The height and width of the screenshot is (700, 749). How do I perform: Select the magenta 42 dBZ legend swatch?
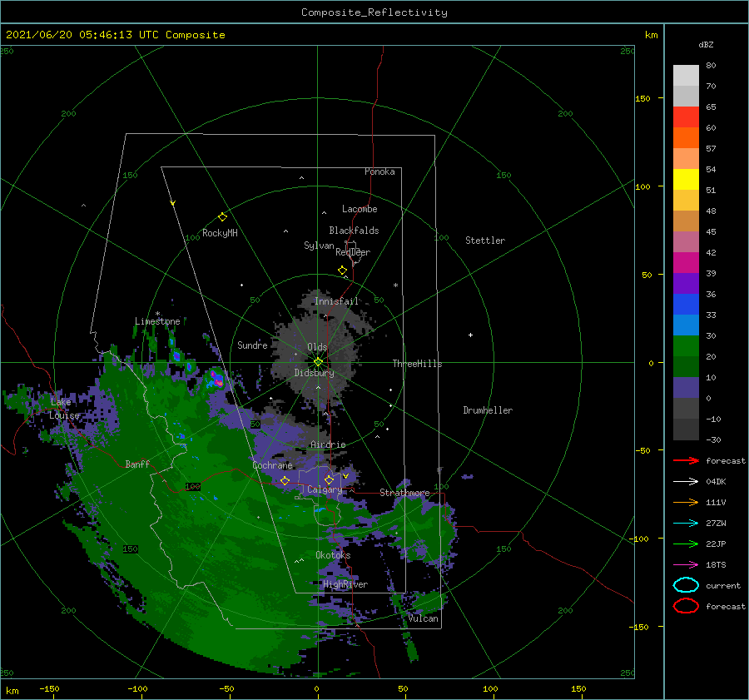pos(686,262)
